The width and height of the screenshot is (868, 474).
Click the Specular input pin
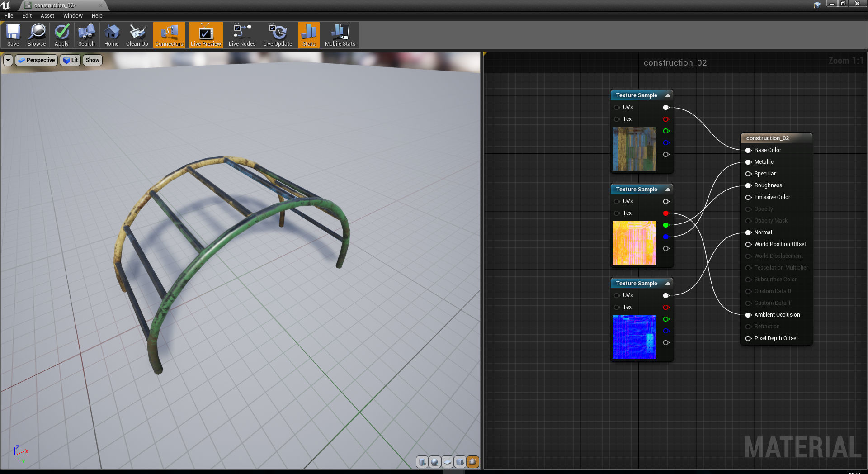748,174
